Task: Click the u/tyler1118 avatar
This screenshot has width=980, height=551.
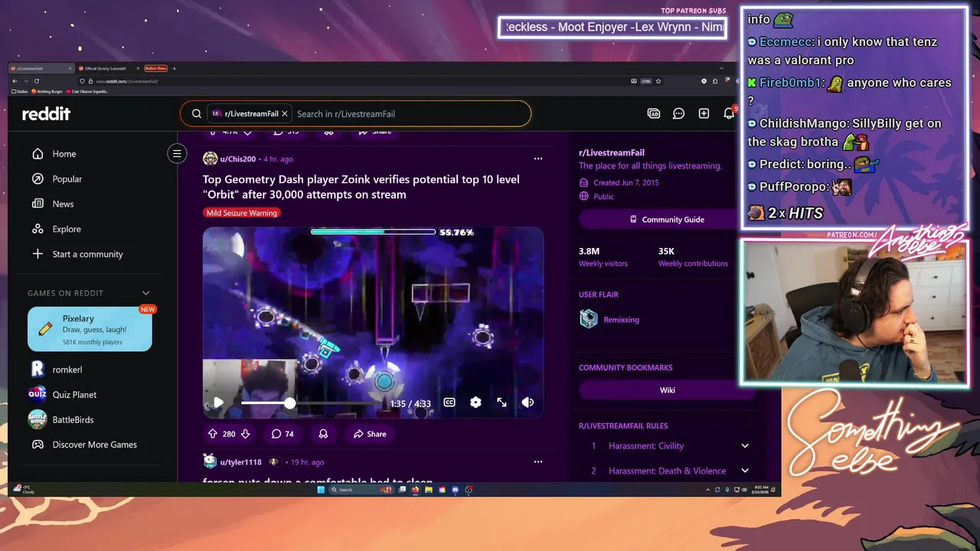Action: click(210, 461)
